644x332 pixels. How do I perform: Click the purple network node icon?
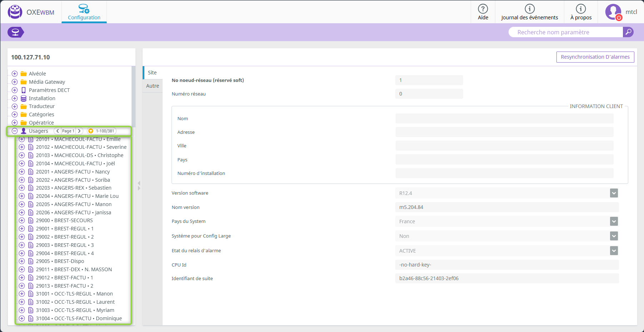coord(15,32)
